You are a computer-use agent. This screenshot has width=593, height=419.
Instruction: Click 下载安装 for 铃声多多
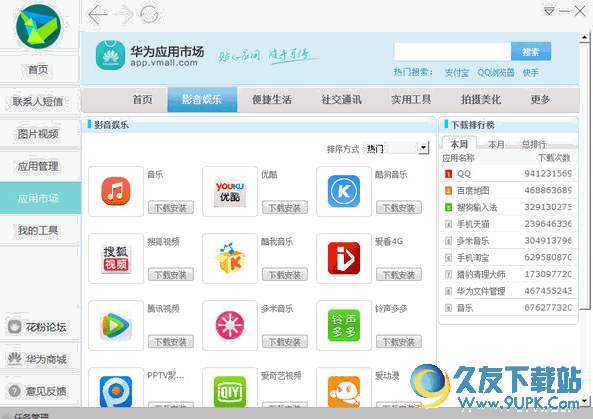pos(399,342)
